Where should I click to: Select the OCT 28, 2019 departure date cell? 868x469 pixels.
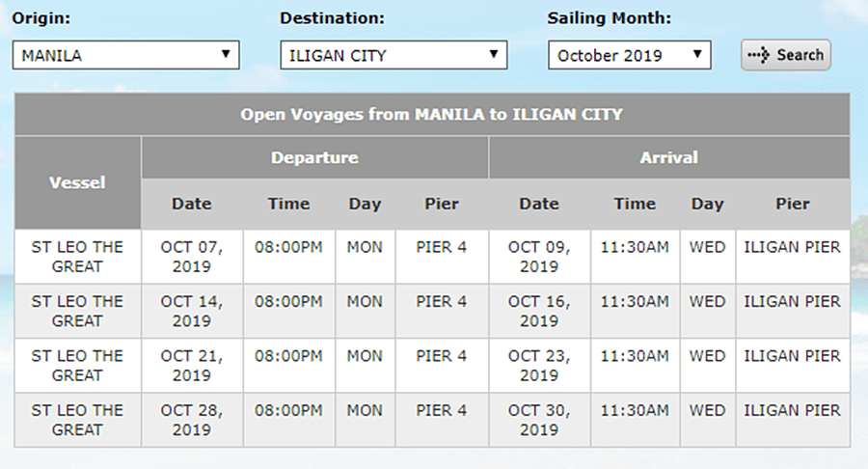pos(191,420)
